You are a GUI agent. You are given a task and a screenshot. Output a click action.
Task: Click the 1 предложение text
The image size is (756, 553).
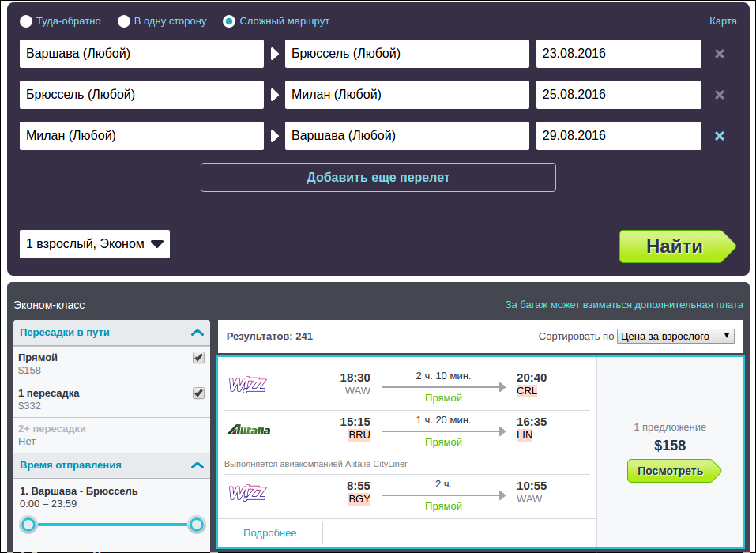tap(670, 427)
